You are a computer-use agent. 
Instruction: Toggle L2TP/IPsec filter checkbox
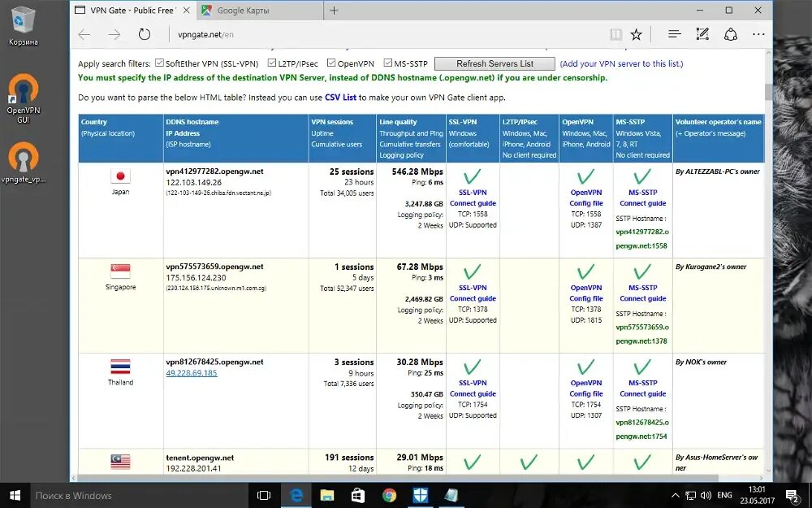click(x=272, y=63)
